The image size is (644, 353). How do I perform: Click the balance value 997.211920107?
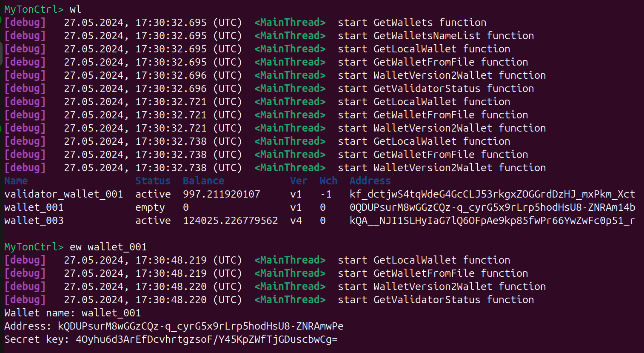pyautogui.click(x=221, y=194)
